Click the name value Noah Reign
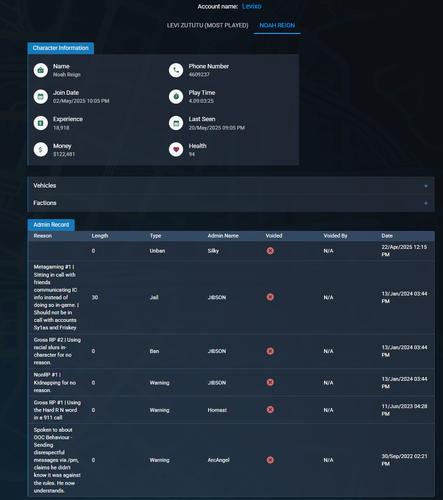The image size is (443, 500). pyautogui.click(x=67, y=75)
